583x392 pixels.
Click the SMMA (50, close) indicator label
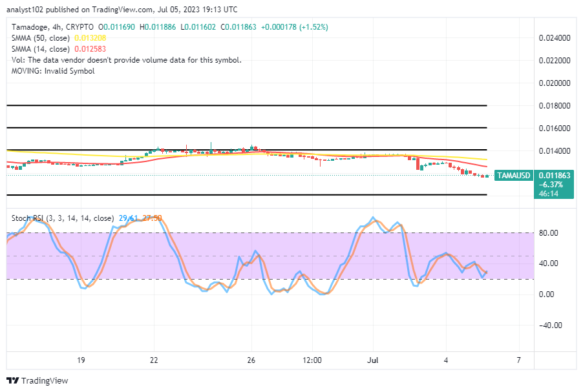click(41, 38)
